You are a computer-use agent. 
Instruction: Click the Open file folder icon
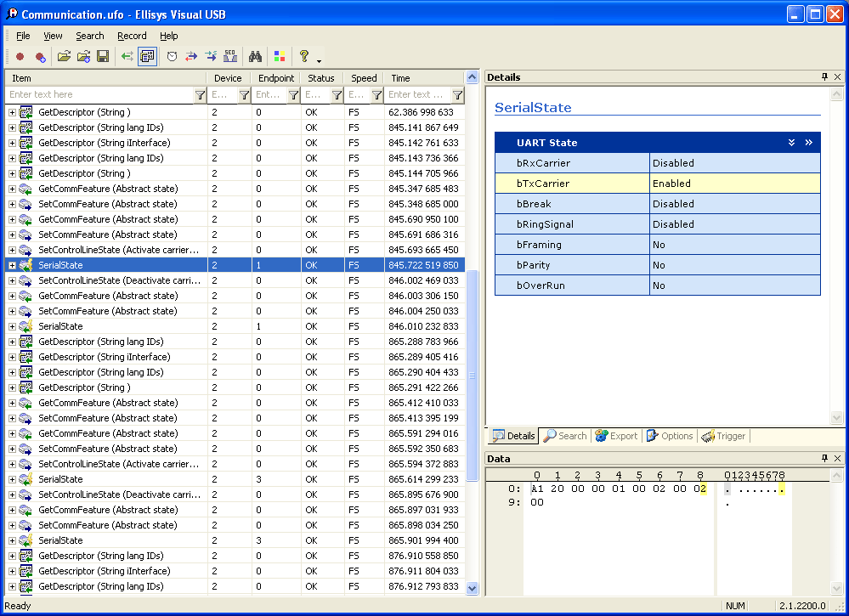click(63, 57)
